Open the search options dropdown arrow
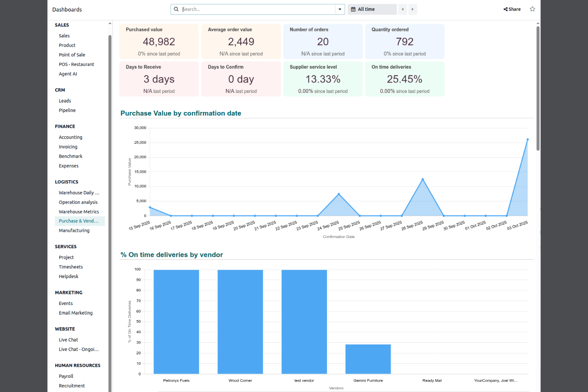Viewport: 588px width, 392px height. pyautogui.click(x=340, y=9)
